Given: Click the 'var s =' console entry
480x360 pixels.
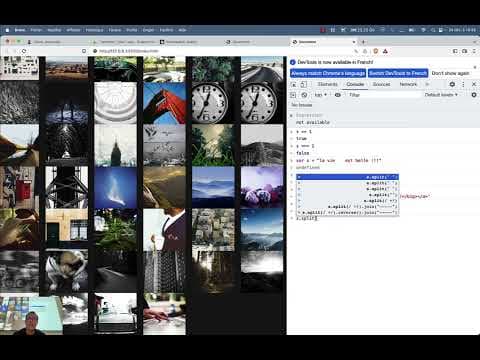Looking at the screenshot, I should pos(338,160).
